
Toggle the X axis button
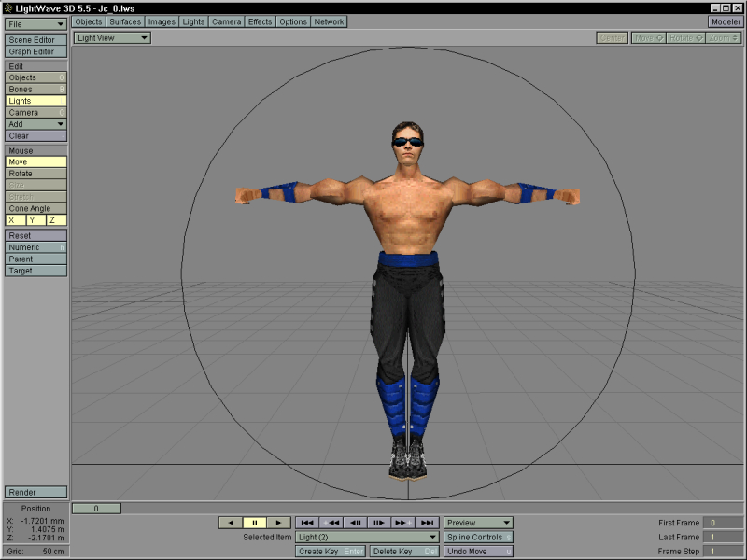[x=14, y=220]
